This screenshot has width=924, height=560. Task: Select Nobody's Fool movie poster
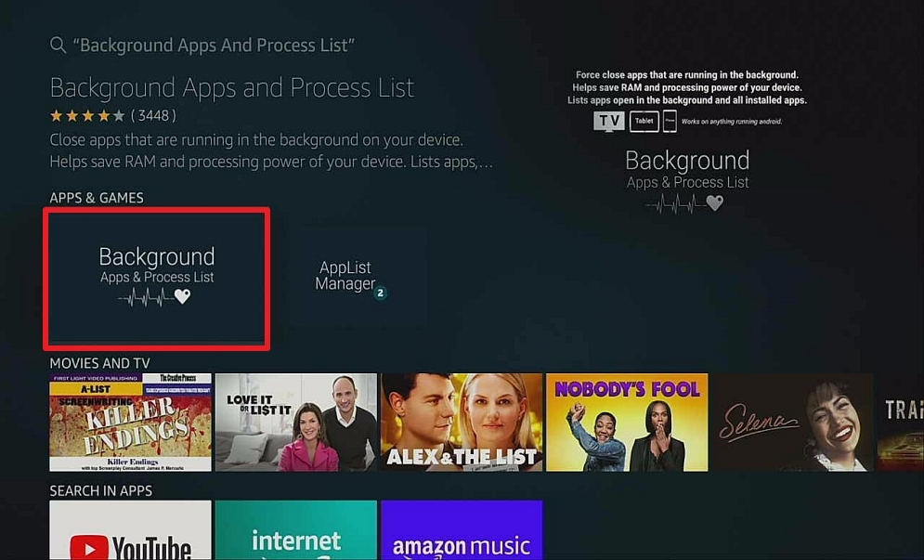tap(627, 422)
